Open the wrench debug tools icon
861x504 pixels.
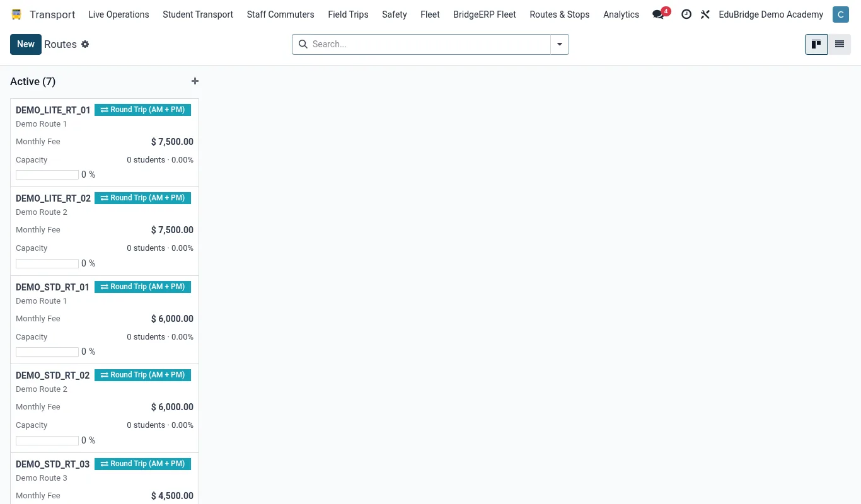click(705, 14)
